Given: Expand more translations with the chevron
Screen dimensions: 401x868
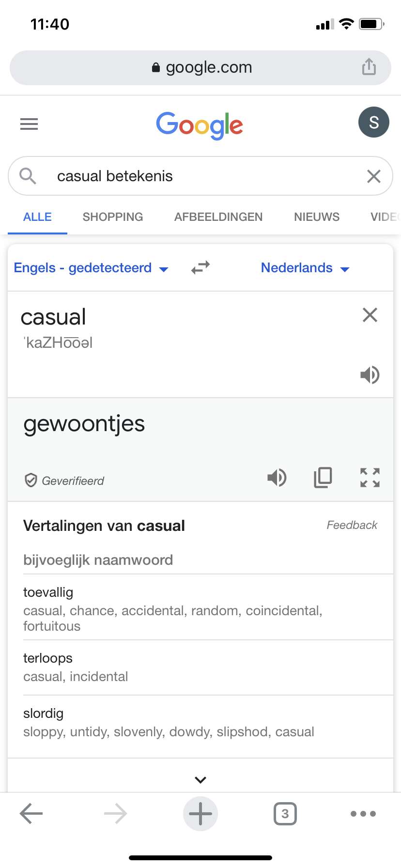Looking at the screenshot, I should pyautogui.click(x=200, y=779).
